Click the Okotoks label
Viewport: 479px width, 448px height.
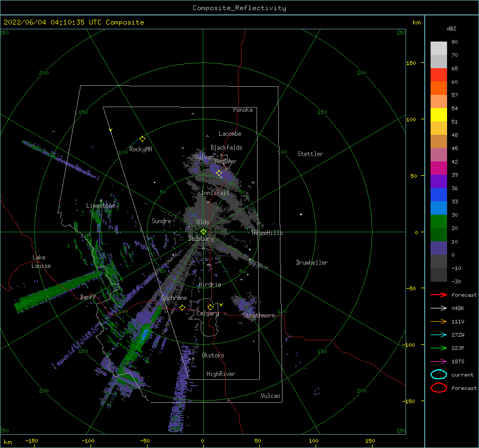point(213,355)
